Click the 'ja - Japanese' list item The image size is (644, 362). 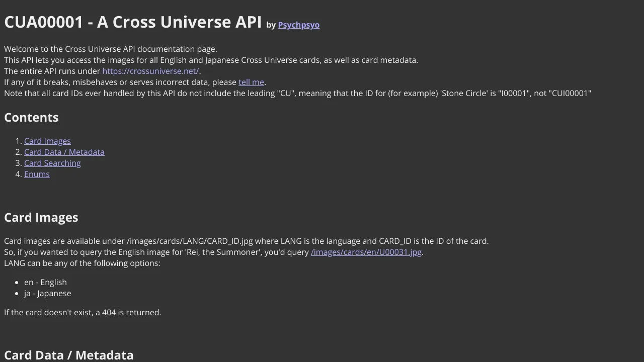(48, 293)
